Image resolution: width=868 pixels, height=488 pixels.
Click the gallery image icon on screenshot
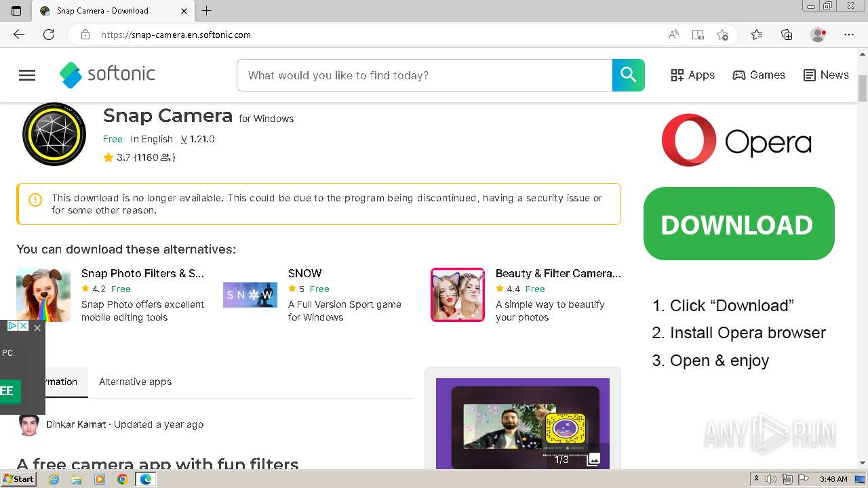[x=593, y=460]
